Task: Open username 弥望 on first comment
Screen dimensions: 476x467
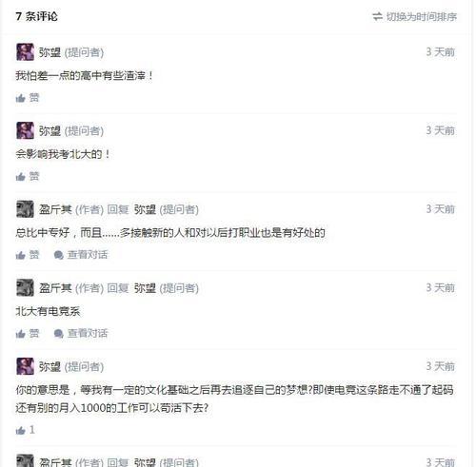Action: tap(50, 52)
